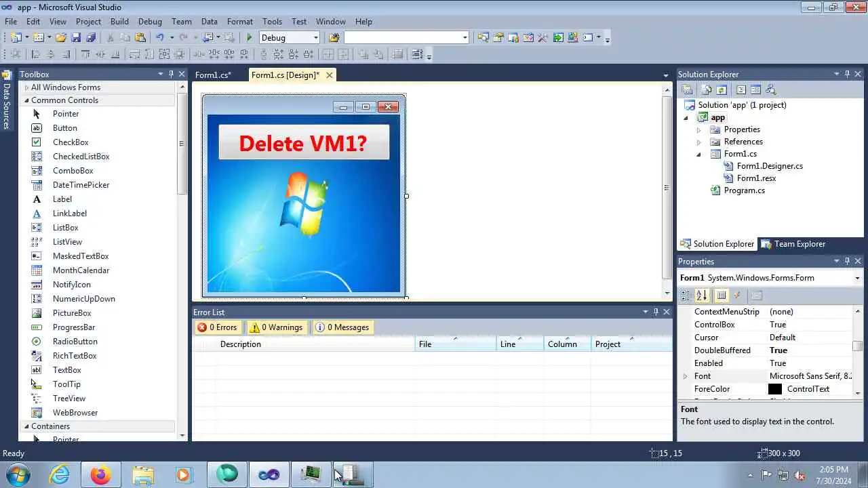This screenshot has height=488, width=868.
Task: Click the Tab Order layout icon
Action: coord(417,55)
